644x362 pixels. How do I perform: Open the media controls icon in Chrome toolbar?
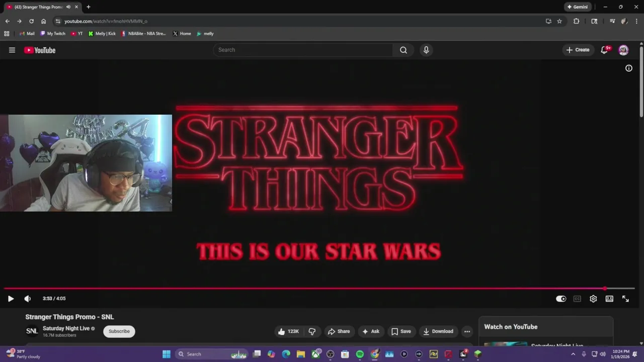[612, 21]
